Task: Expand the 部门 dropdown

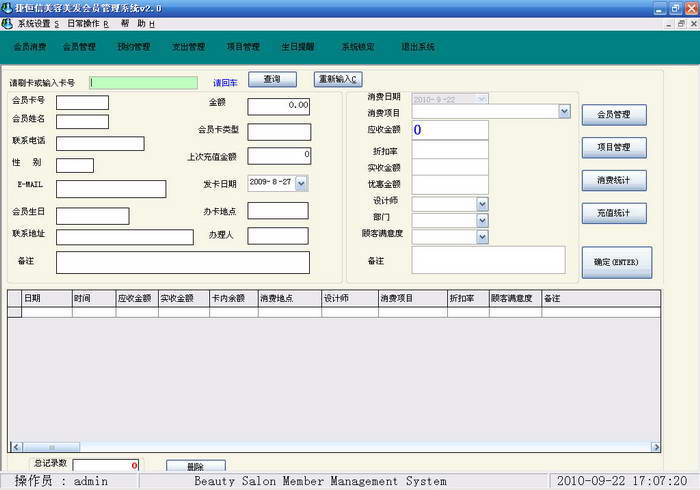Action: pyautogui.click(x=482, y=220)
